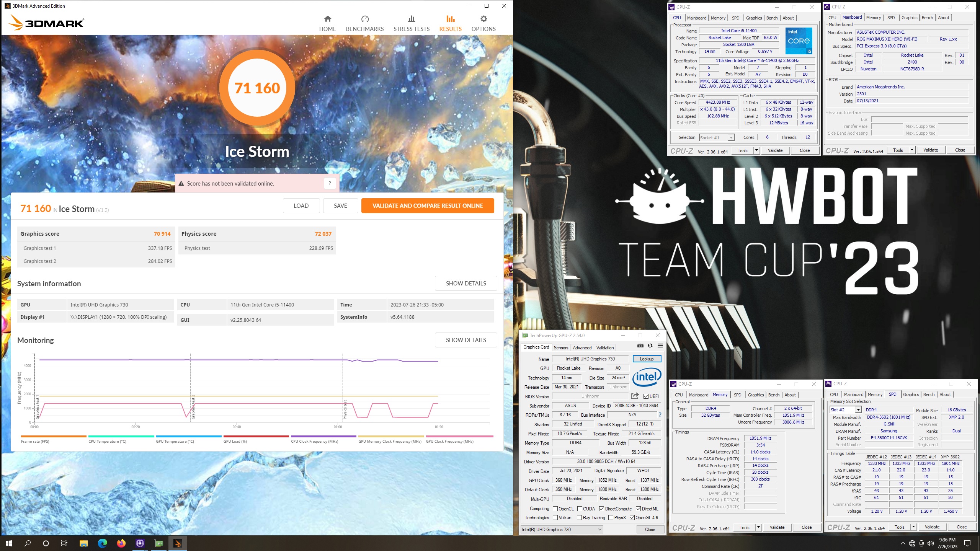Open Validation tab in GPU-Z
The width and height of the screenshot is (980, 551).
[605, 347]
